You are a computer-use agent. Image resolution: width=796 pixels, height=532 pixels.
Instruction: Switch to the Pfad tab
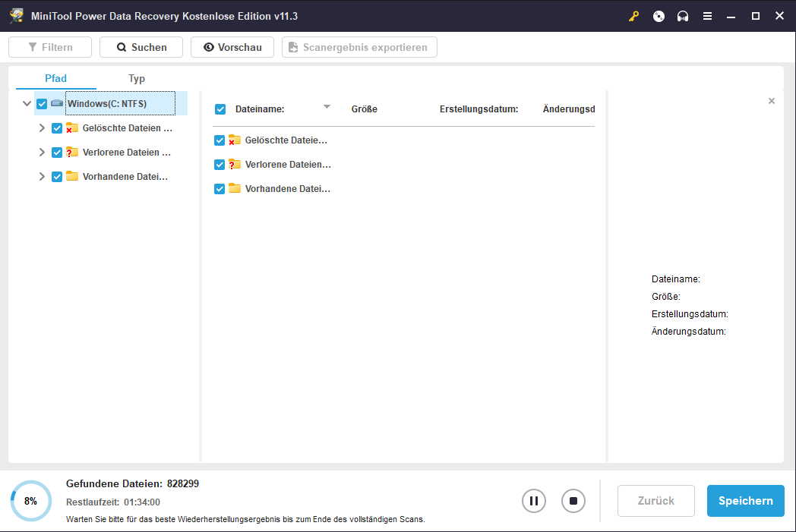pos(56,79)
